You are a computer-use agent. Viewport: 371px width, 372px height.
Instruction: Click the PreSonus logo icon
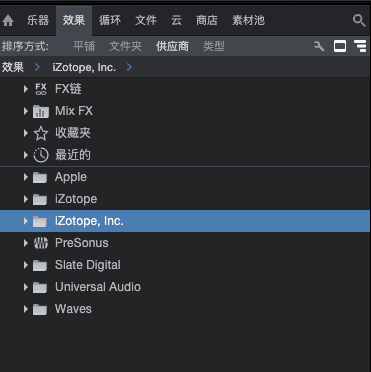click(41, 243)
